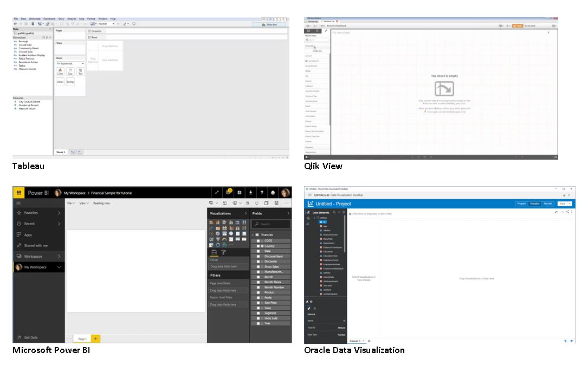This screenshot has width=588, height=366.
Task: Click Power BI full screen arrow icon
Action: coord(217,193)
